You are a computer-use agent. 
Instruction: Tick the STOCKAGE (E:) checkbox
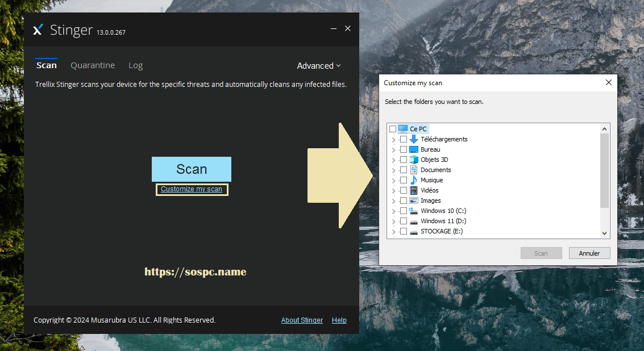(x=404, y=231)
